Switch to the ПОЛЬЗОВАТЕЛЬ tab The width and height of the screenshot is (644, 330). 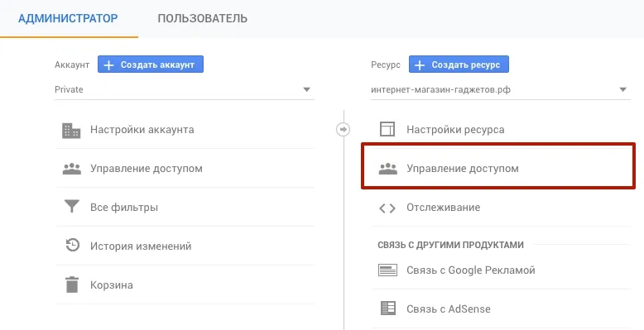coord(203,18)
